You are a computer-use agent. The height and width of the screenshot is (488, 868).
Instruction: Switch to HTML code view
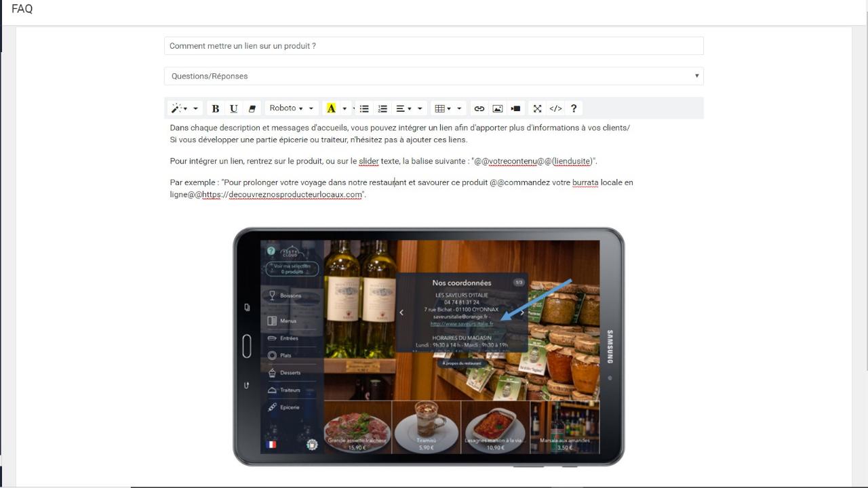coord(555,108)
